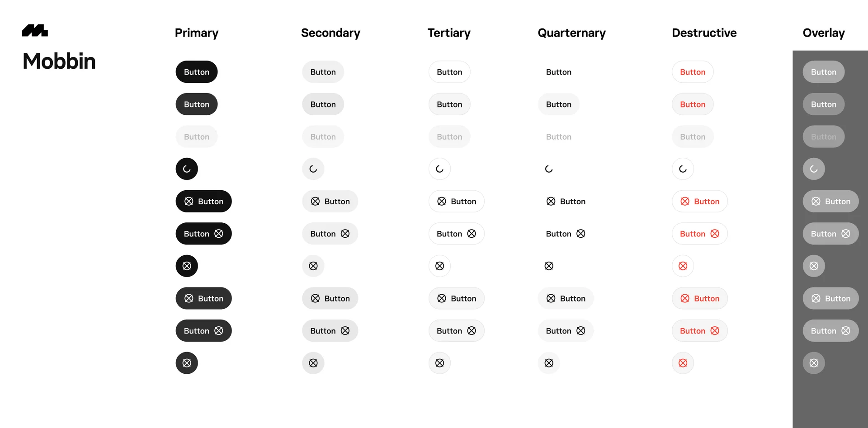
Task: Click the Destructive column header
Action: pos(704,33)
